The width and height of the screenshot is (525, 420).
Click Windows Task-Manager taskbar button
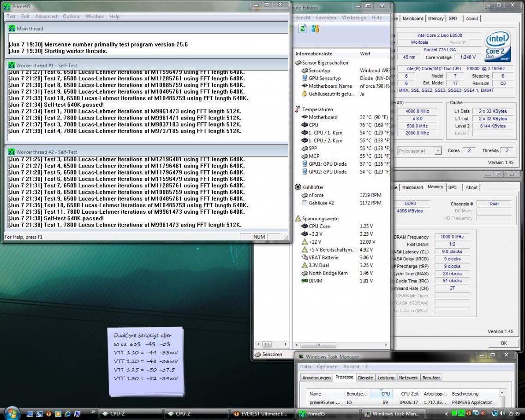tap(393, 414)
